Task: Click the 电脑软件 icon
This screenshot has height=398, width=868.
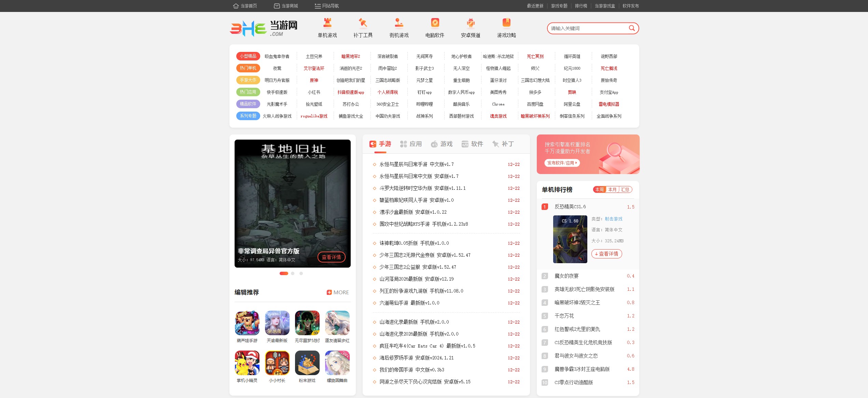Action: tap(434, 23)
